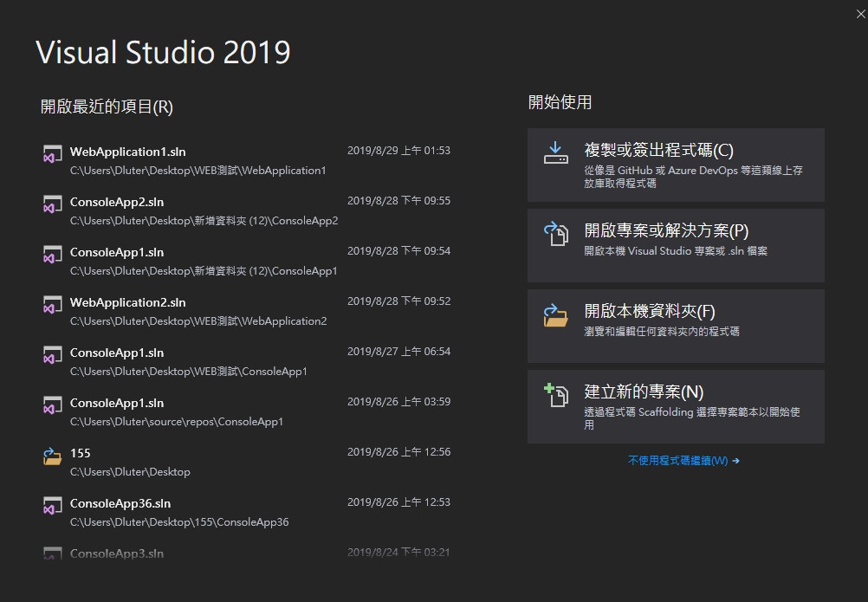This screenshot has width=868, height=602.
Task: Click the solution icon beside WebApplication1.sln
Action: 53,154
